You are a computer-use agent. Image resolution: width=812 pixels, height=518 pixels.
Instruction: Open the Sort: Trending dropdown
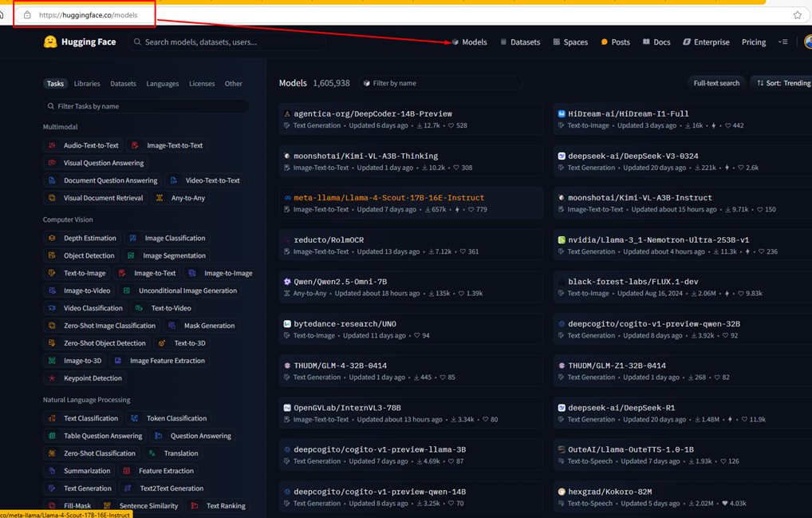782,83
